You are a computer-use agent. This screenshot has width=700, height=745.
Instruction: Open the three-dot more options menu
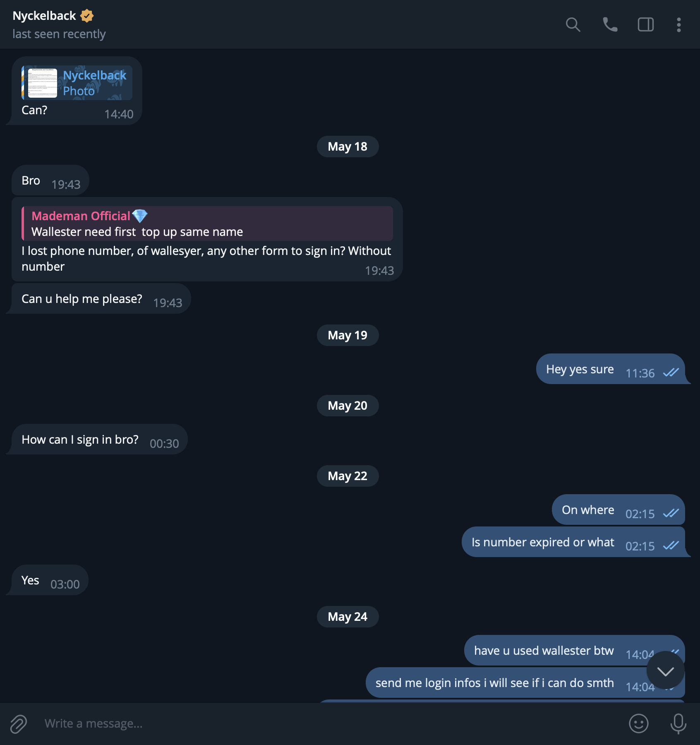pos(678,25)
